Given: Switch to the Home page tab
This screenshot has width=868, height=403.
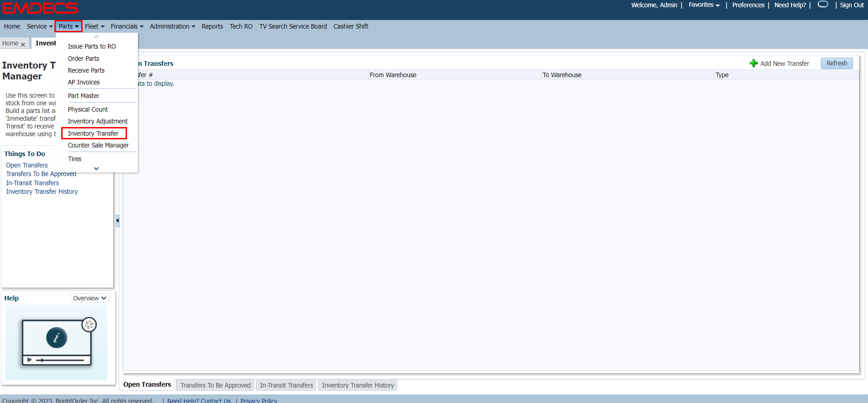Looking at the screenshot, I should [10, 43].
